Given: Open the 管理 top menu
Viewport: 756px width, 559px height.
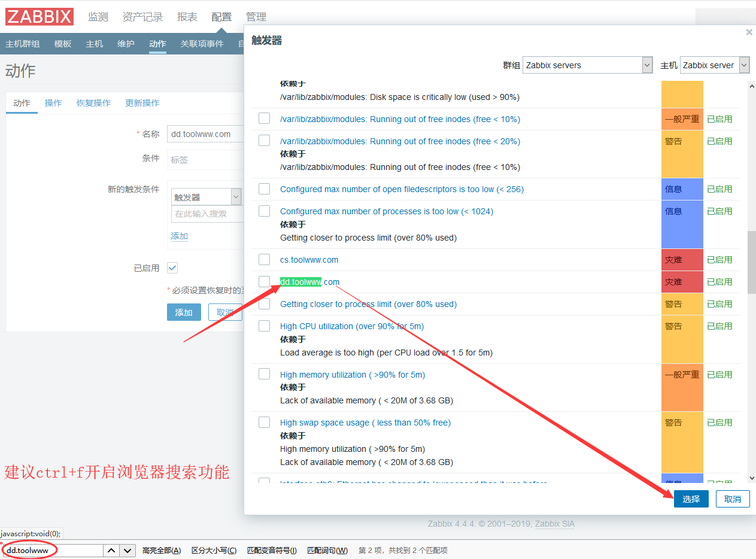Looking at the screenshot, I should pyautogui.click(x=256, y=17).
